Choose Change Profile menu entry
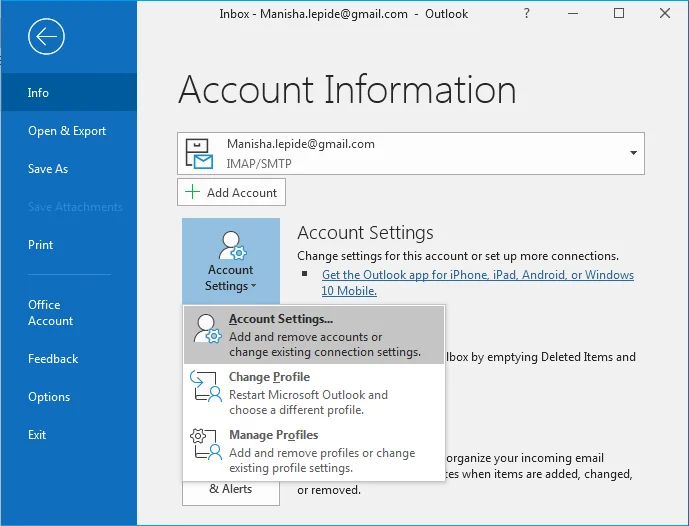 (314, 393)
